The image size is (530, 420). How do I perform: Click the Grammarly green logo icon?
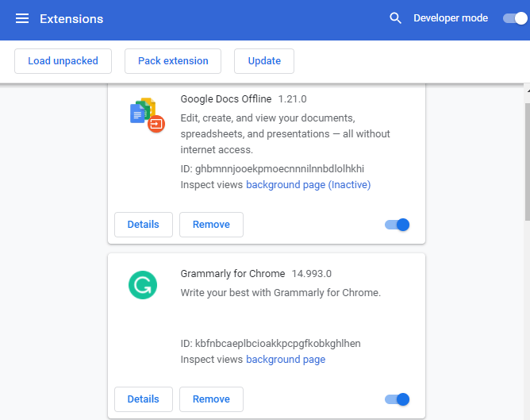[143, 285]
